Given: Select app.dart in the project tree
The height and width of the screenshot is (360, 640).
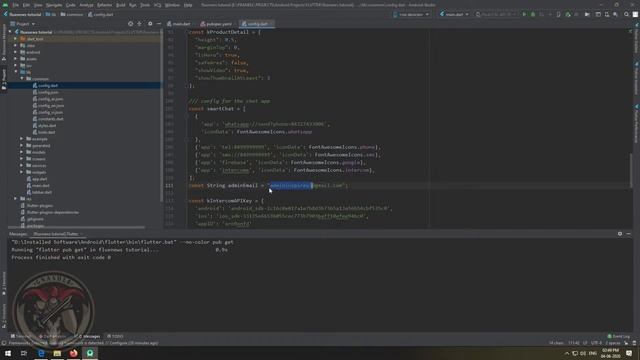Looking at the screenshot, I should (40, 179).
